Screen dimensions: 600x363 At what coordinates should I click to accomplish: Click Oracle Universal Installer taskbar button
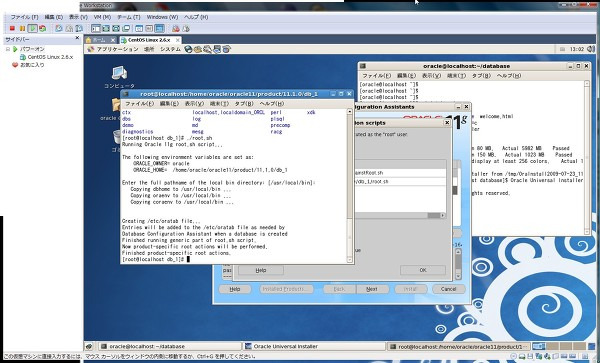tap(314, 346)
